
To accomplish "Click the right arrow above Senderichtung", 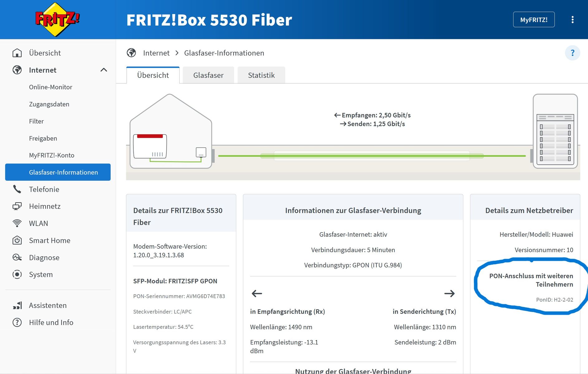I will click(x=450, y=293).
